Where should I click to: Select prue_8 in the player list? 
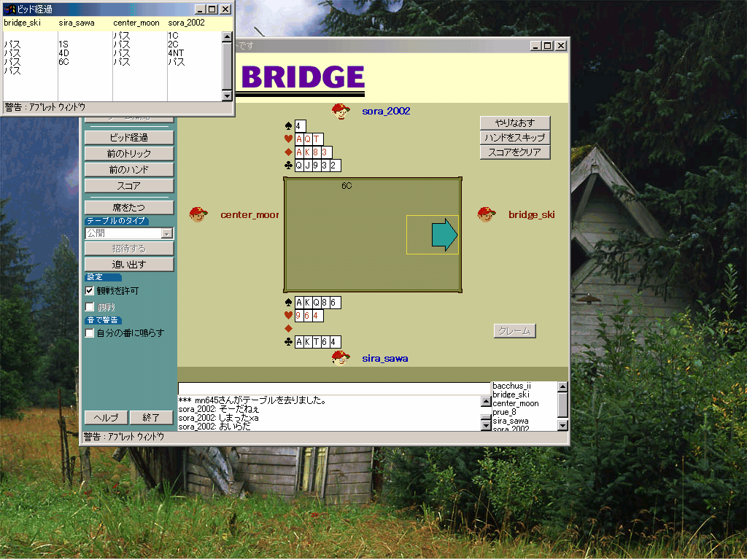pyautogui.click(x=505, y=413)
